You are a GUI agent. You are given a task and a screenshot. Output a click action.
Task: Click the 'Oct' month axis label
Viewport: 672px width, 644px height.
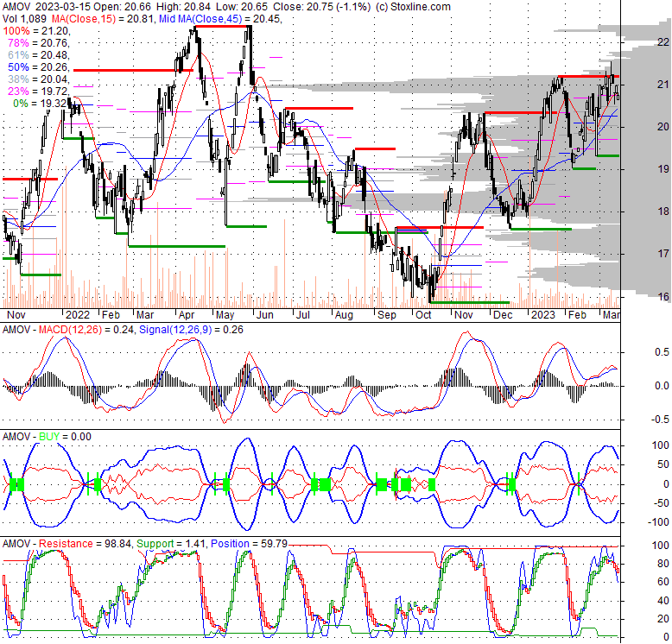423,315
